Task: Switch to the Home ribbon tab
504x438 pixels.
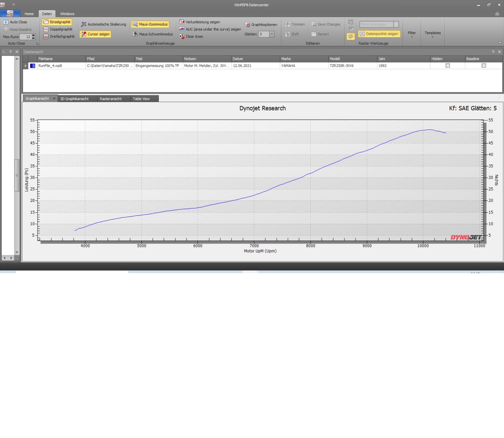Action: (x=29, y=14)
